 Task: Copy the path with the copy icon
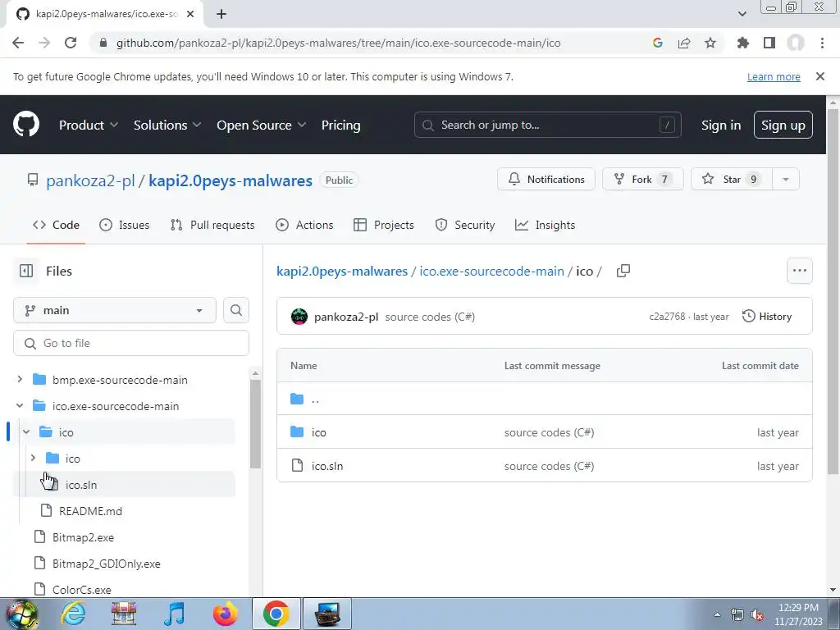(x=623, y=271)
